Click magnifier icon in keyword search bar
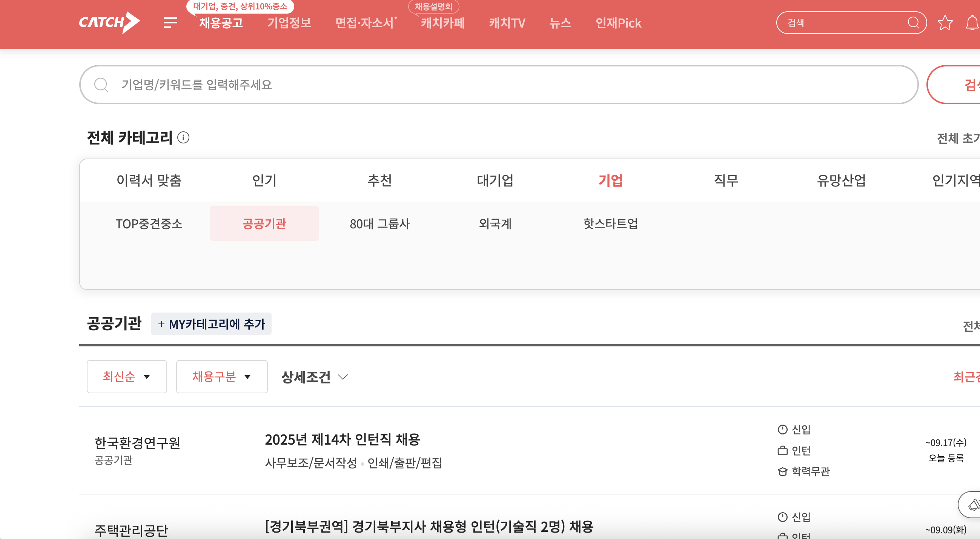The height and width of the screenshot is (539, 980). click(x=101, y=85)
